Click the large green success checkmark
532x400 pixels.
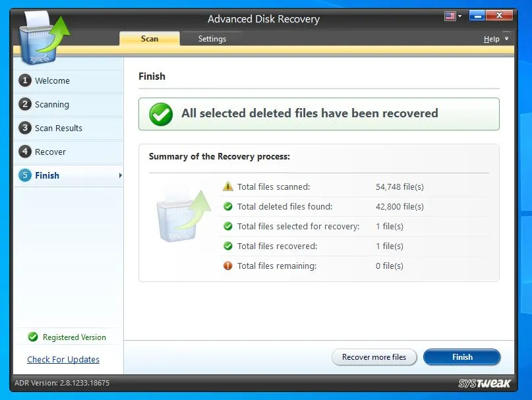tap(161, 114)
